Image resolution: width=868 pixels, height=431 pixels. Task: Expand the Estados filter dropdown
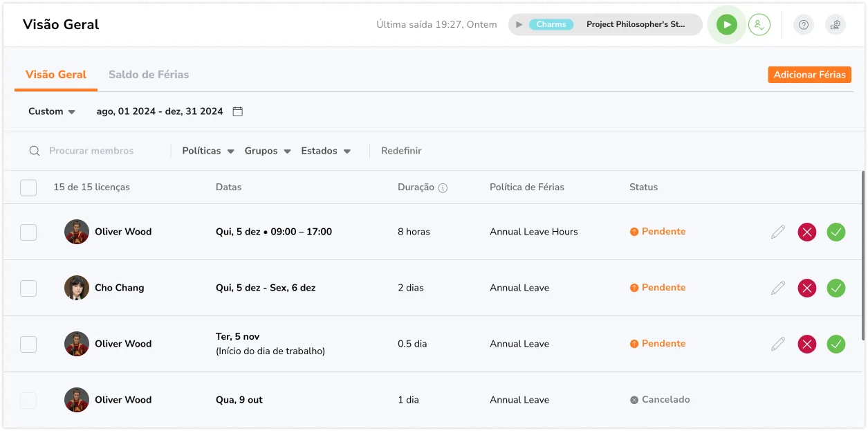pos(326,151)
